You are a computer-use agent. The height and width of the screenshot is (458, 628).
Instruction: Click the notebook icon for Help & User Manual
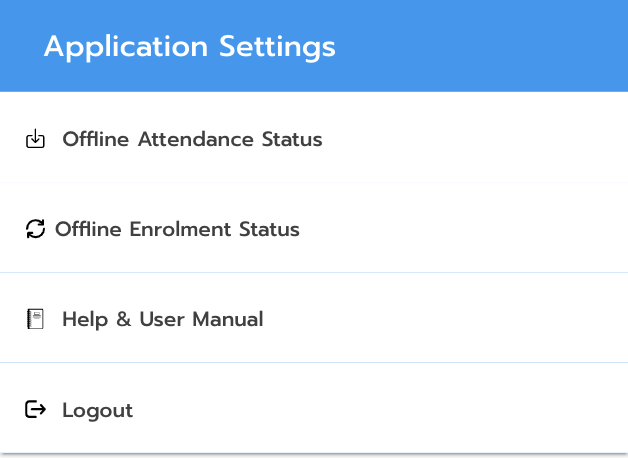click(35, 319)
